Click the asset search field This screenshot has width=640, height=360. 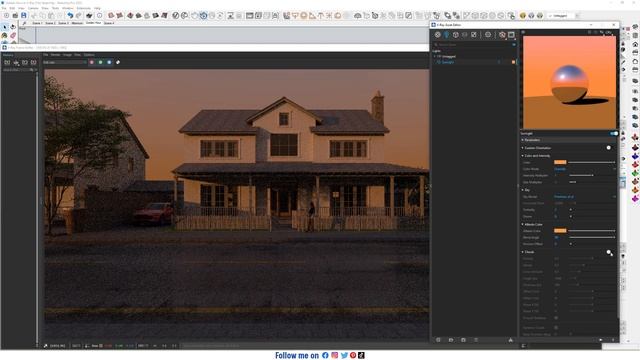pos(473,44)
